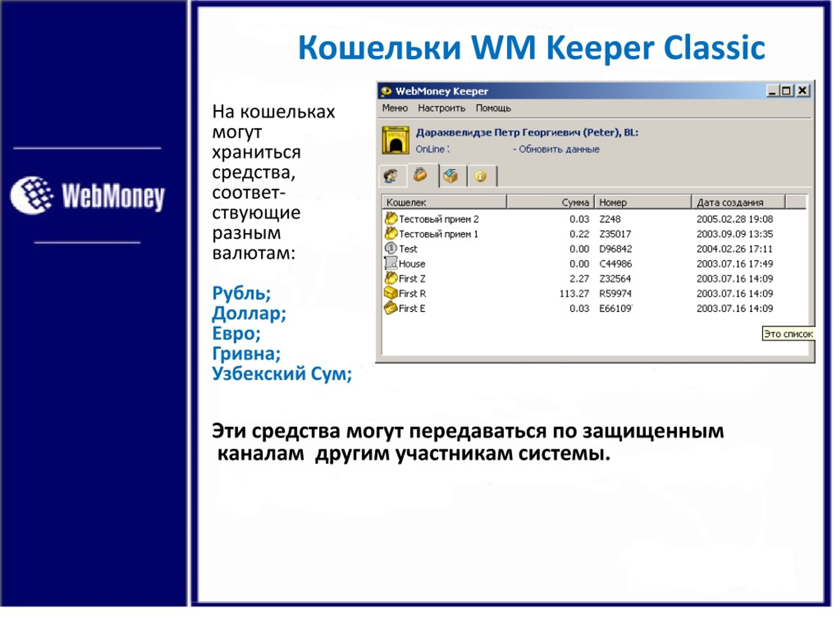The image size is (840, 630).
Task: Click purse icon of Тестовый прием 1
Action: coord(391,233)
